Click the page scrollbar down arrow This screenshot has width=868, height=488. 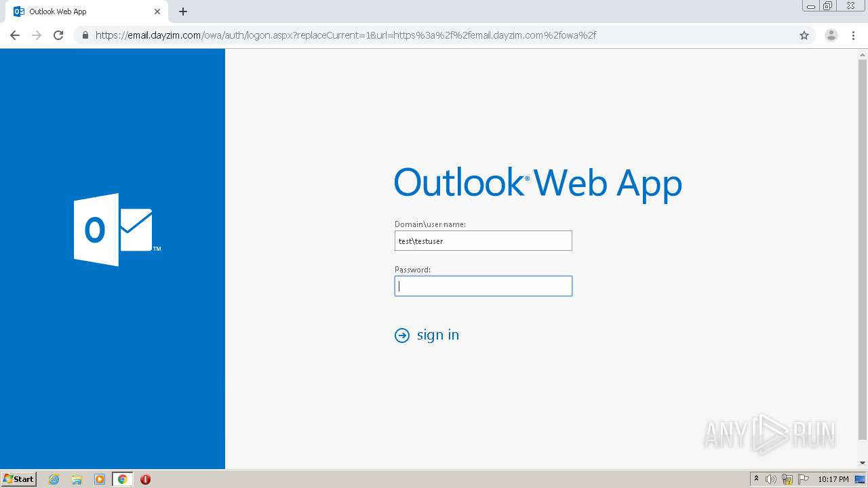(x=863, y=463)
